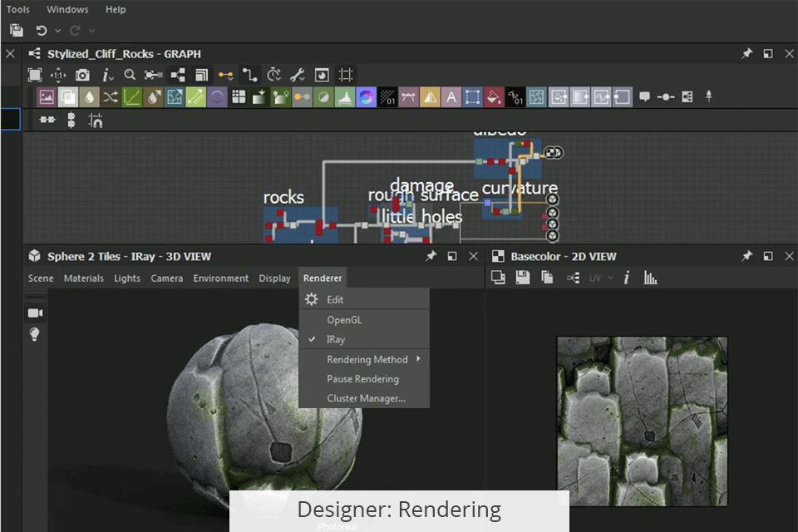This screenshot has width=798, height=532.
Task: Open graph info display dropdown
Action: point(107,76)
